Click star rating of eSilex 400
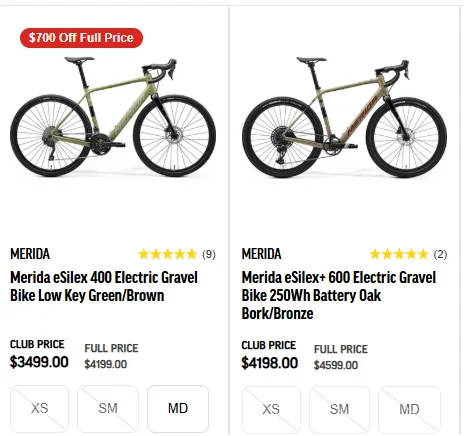 (168, 254)
